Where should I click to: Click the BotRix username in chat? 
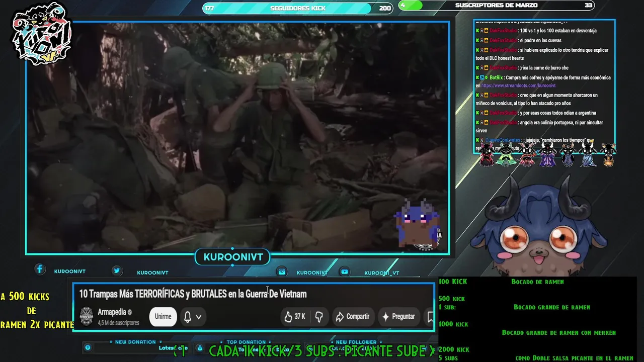pyautogui.click(x=496, y=78)
